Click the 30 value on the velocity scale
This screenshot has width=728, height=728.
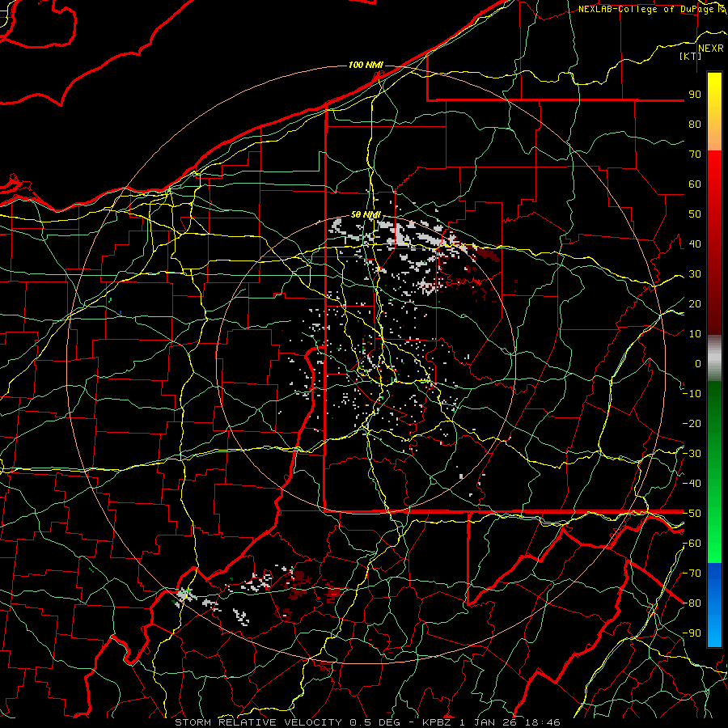tap(695, 274)
